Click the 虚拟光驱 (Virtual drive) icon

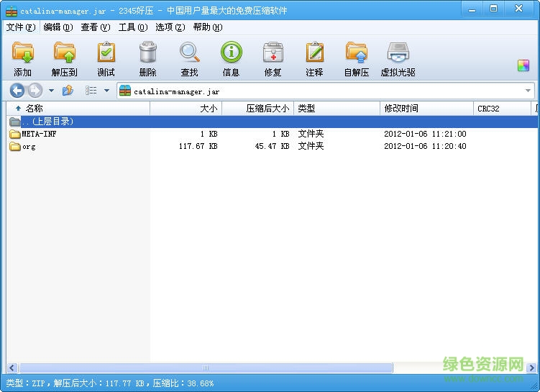(398, 53)
